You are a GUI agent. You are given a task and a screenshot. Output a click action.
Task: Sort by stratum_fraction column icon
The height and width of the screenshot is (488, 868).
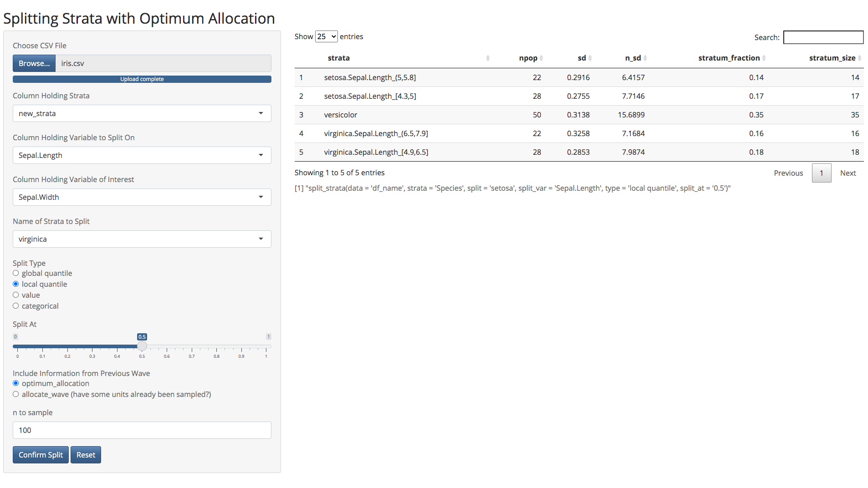[764, 58]
